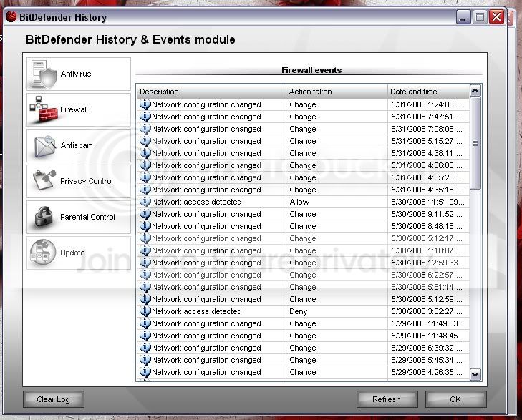Click the Antispam envelope icon
The height and width of the screenshot is (420, 522).
44,146
